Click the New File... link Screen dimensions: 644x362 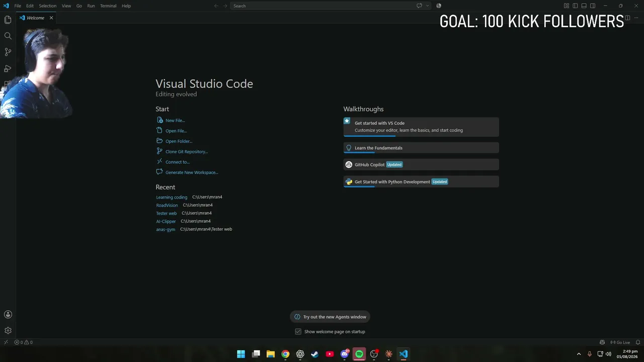click(x=175, y=121)
